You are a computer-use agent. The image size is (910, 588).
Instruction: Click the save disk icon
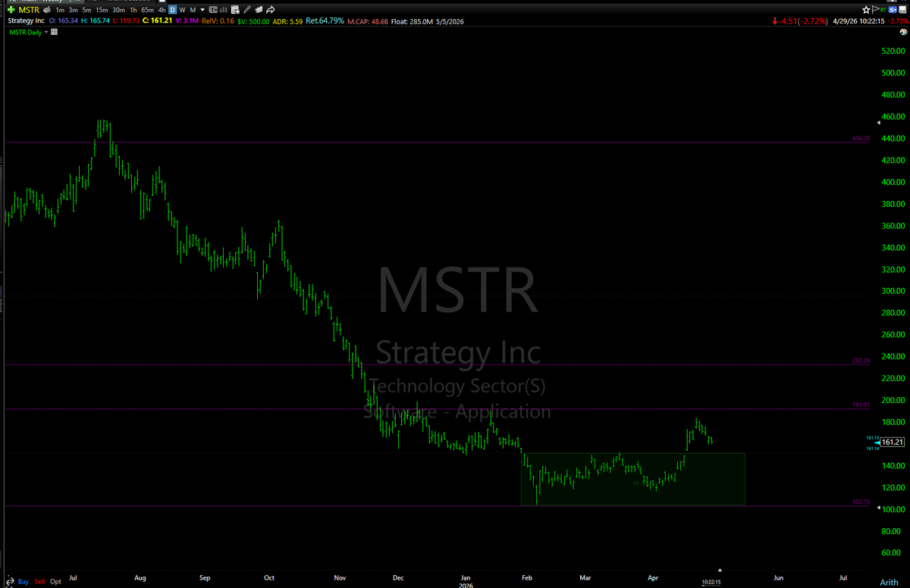(x=903, y=10)
